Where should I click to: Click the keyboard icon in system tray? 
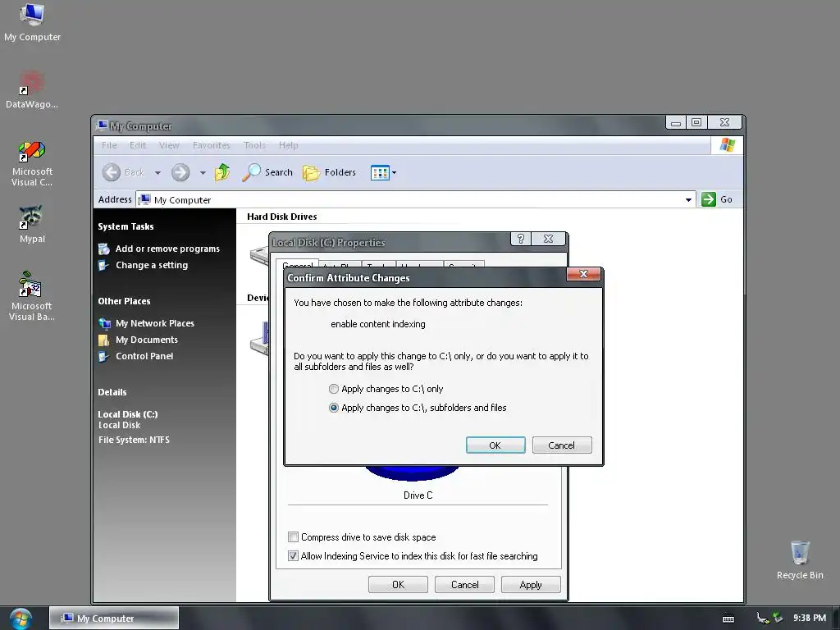728,619
